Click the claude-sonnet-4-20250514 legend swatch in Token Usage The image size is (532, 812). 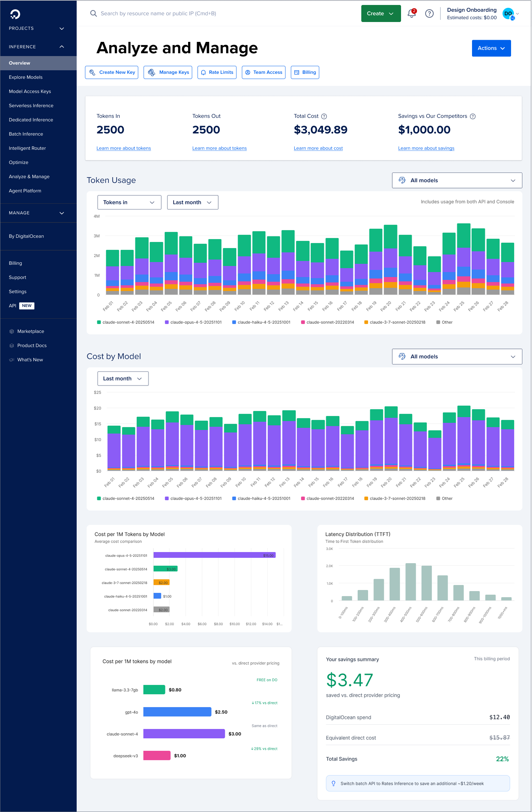coord(99,322)
